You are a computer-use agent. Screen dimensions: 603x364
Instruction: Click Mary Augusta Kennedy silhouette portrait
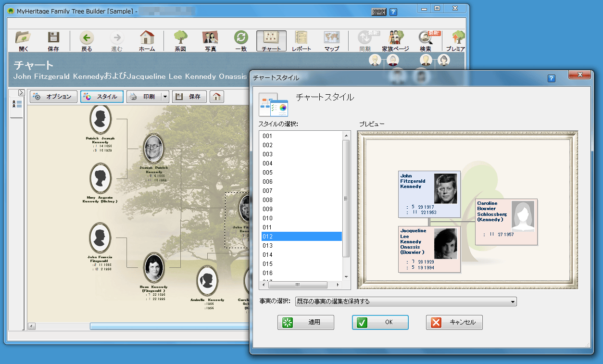(x=100, y=178)
